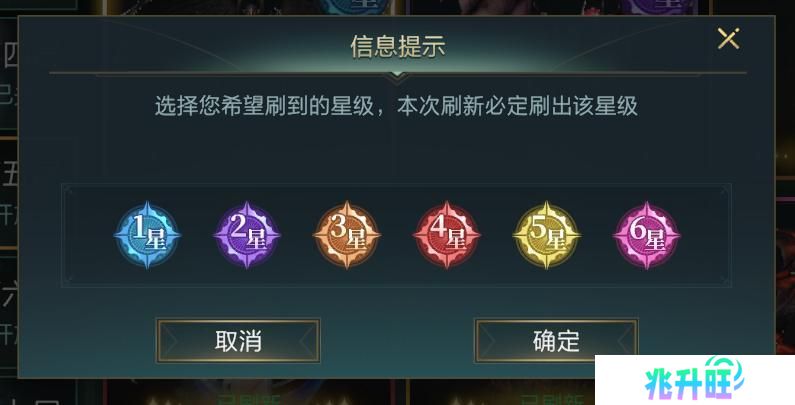Choose the purple 2星 star level
795x405 pixels.
tap(247, 235)
